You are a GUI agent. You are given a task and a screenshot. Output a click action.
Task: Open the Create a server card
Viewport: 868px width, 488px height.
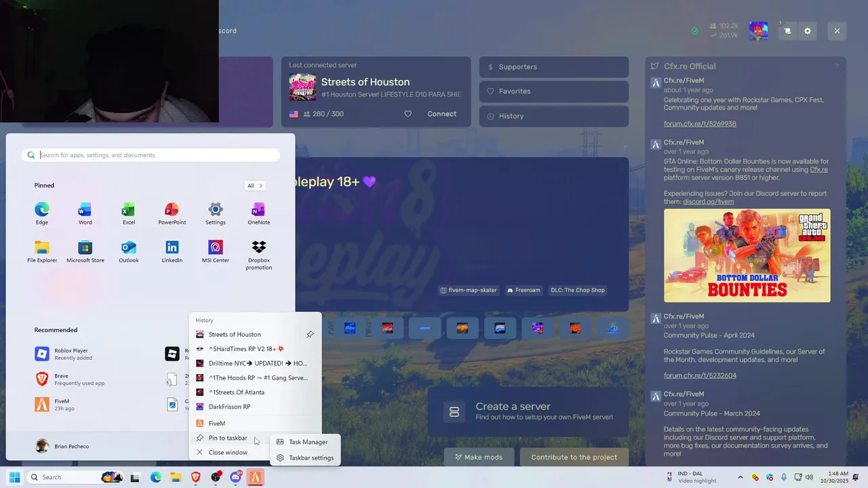click(528, 411)
